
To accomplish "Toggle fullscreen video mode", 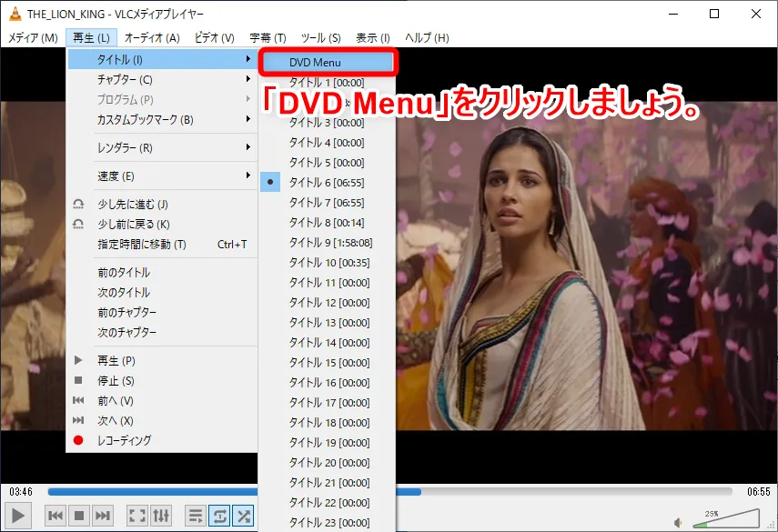I will click(x=136, y=517).
